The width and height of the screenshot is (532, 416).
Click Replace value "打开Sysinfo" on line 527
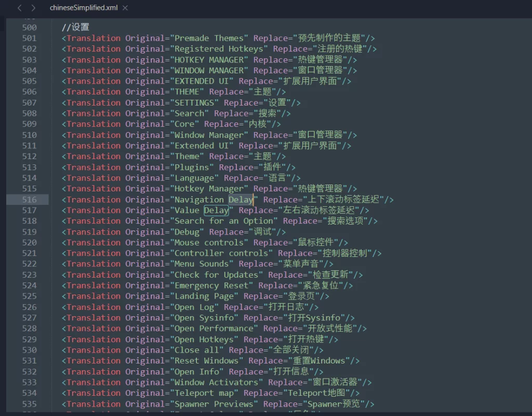314,318
